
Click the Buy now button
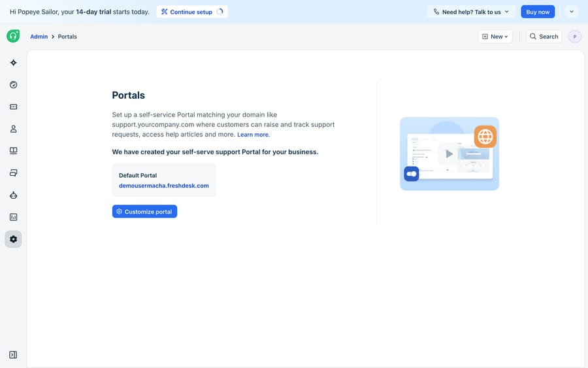pos(538,12)
